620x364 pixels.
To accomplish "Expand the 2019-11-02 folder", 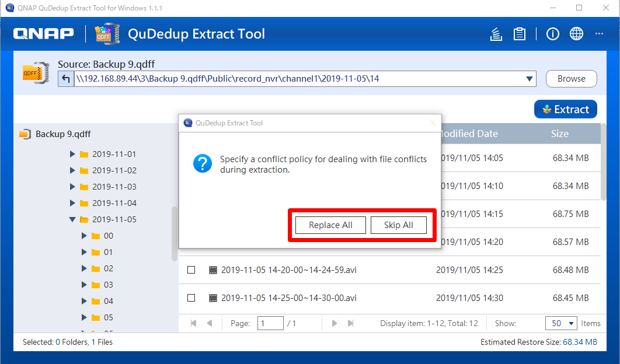I will (72, 170).
